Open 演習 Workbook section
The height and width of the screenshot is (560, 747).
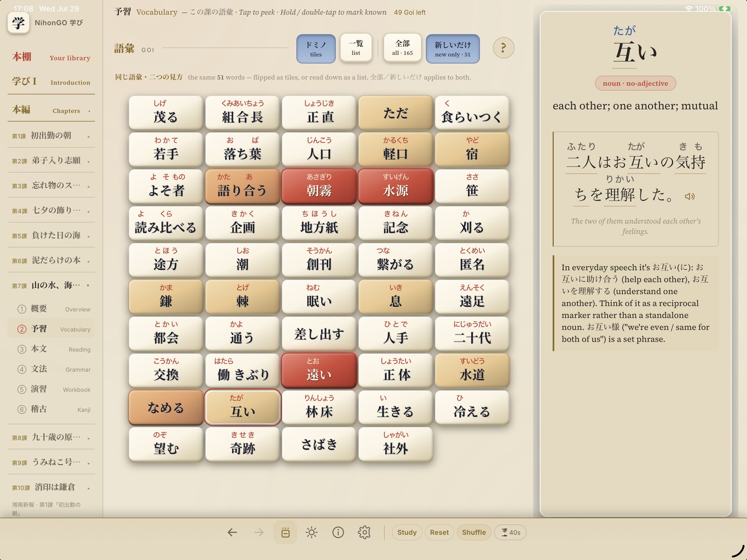[51, 389]
